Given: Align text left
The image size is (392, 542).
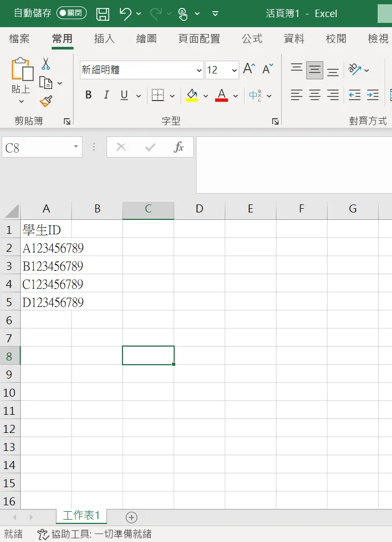Looking at the screenshot, I should tap(297, 95).
